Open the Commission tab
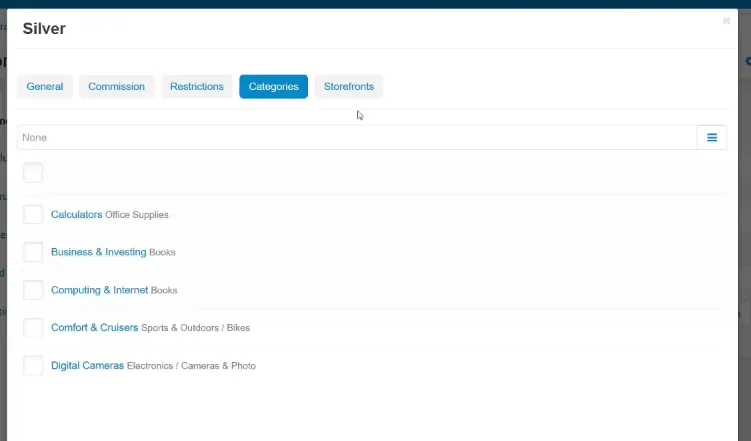751x441 pixels. click(x=116, y=87)
